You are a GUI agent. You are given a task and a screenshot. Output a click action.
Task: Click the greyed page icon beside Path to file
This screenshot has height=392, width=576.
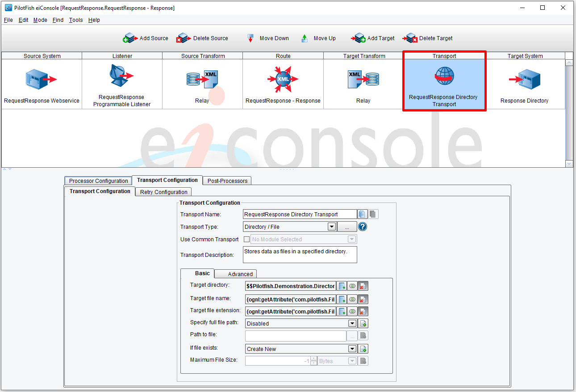(x=363, y=336)
